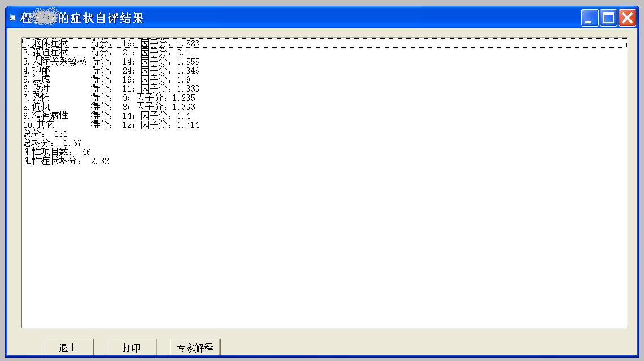This screenshot has height=361, width=644.
Task: Select the 9.精神病性 result row
Action: click(x=106, y=116)
